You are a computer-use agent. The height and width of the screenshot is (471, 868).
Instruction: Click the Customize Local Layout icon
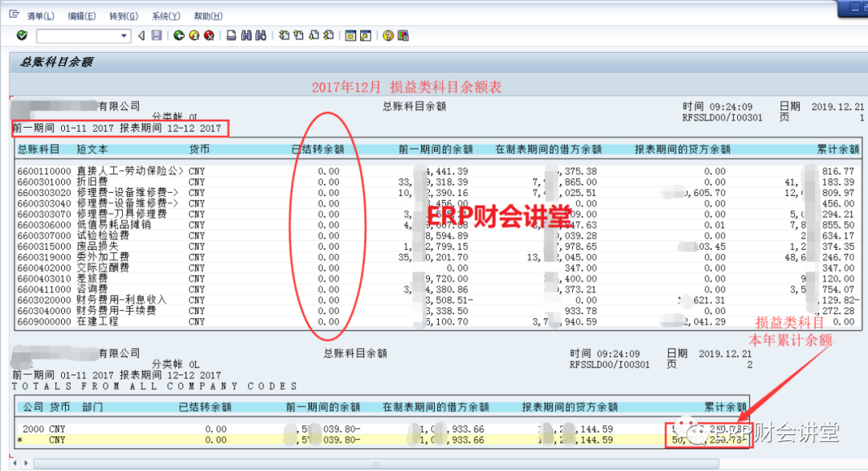coord(403,35)
